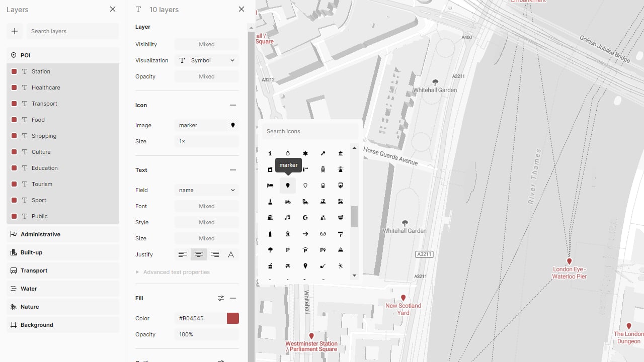Collapse the Text section
The height and width of the screenshot is (362, 644).
(x=233, y=170)
